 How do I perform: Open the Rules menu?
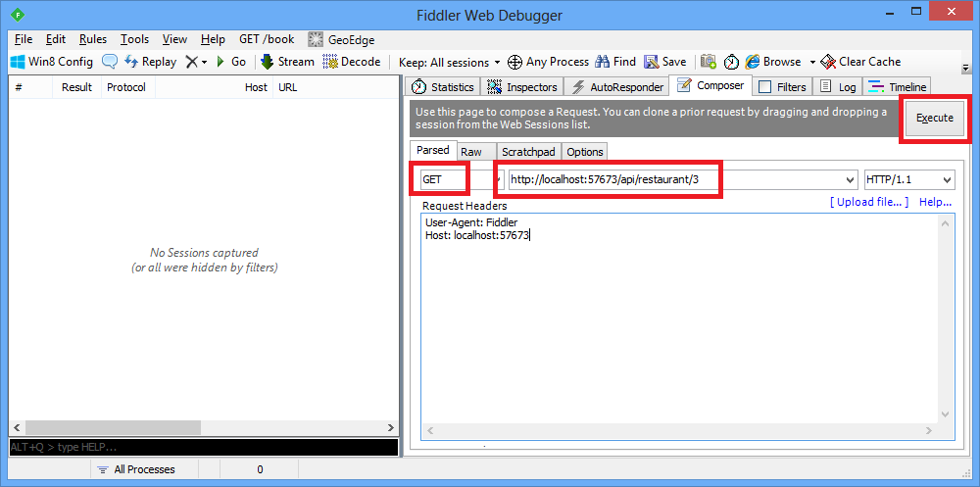93,39
